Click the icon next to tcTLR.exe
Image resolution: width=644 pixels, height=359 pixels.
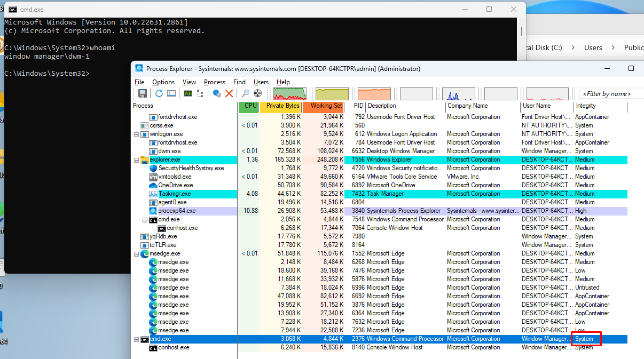[x=144, y=245]
